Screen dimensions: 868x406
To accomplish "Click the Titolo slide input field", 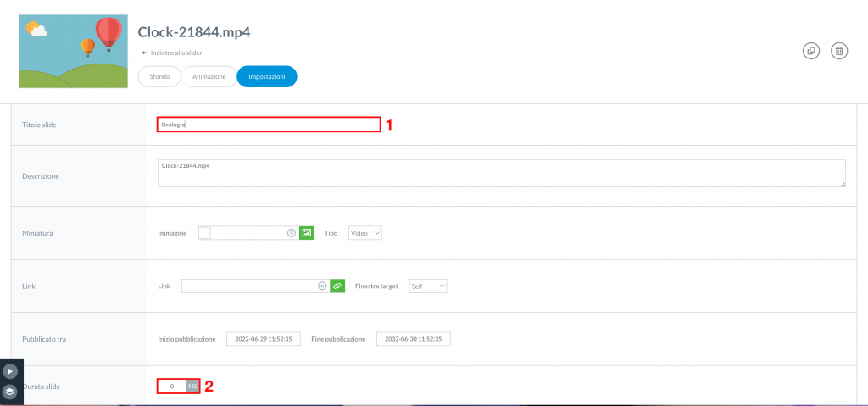I will [x=269, y=125].
